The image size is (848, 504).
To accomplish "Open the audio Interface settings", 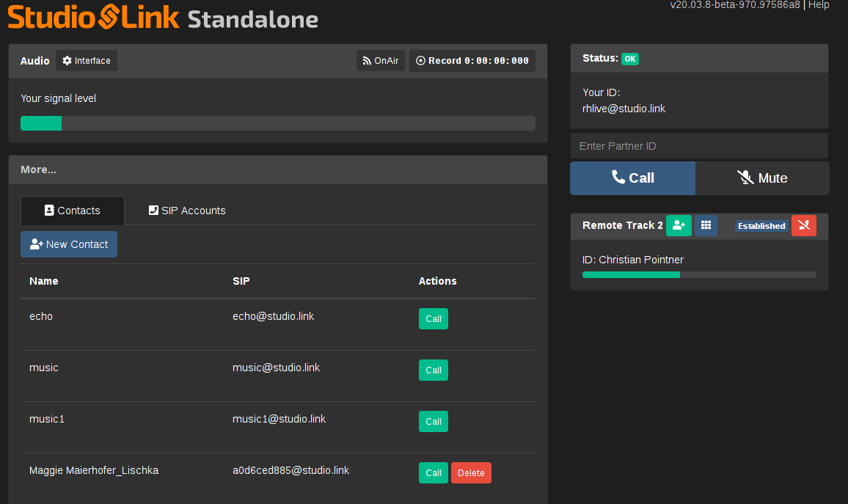I will 87,61.
